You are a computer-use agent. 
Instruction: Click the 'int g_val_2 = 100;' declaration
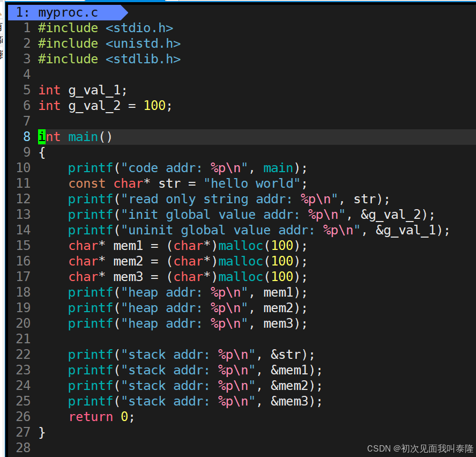pos(105,106)
